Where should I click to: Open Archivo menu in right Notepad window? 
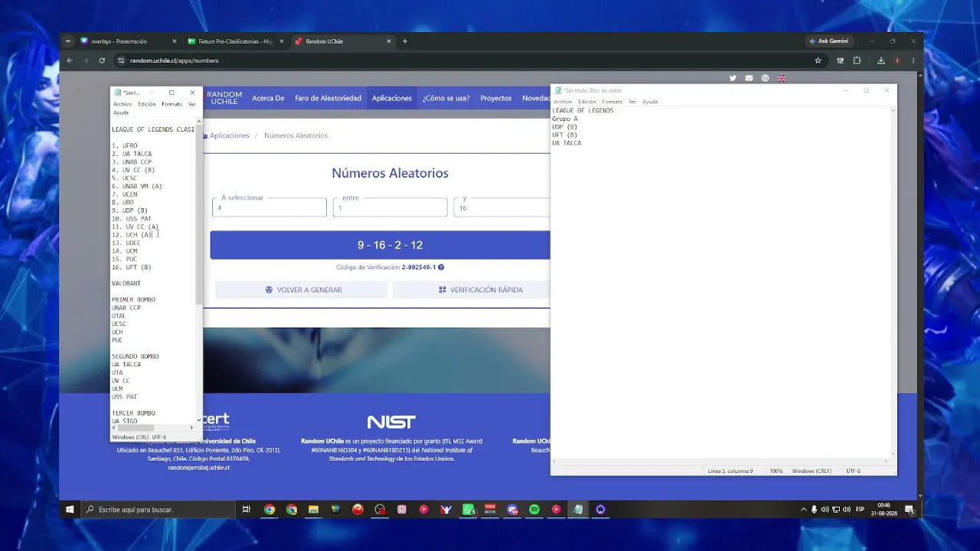pyautogui.click(x=563, y=102)
